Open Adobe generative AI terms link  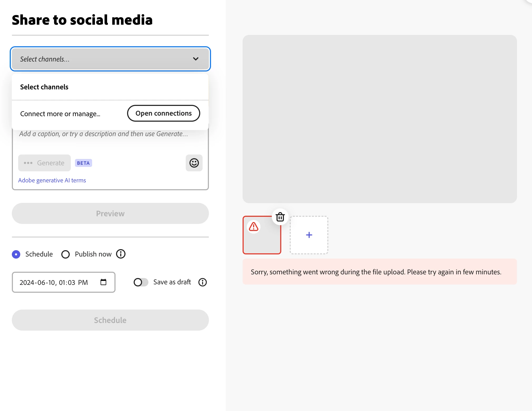click(52, 180)
